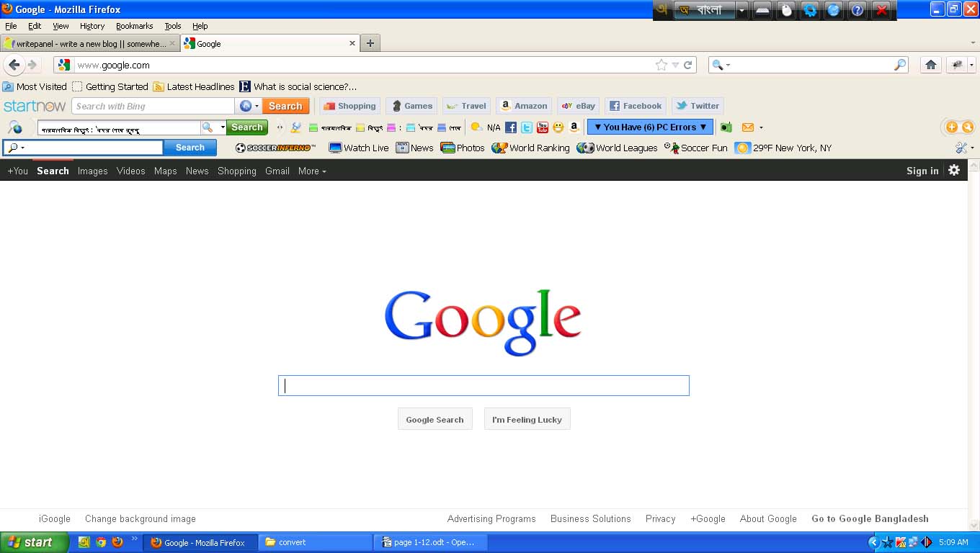Open Go to Google Bangladesh link
Image resolution: width=980 pixels, height=553 pixels.
[x=870, y=518]
